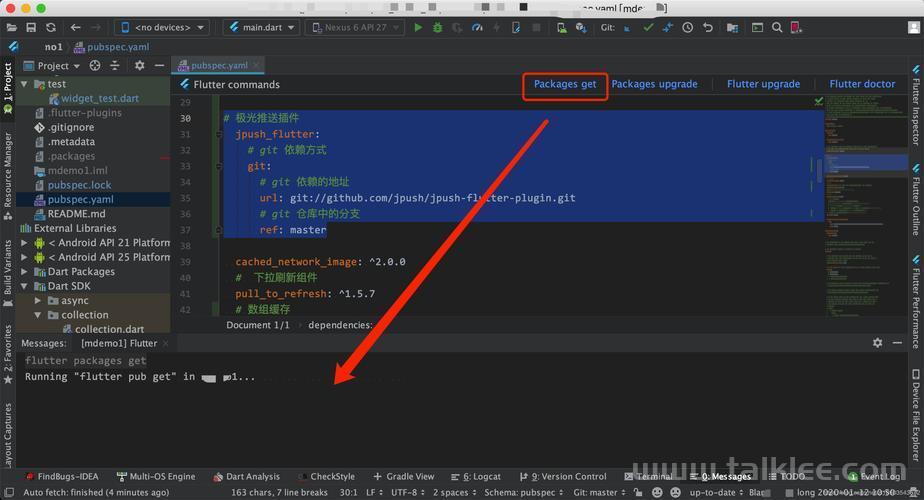
Task: Select the [mdemo1] Flutter messages tab
Action: 119,343
